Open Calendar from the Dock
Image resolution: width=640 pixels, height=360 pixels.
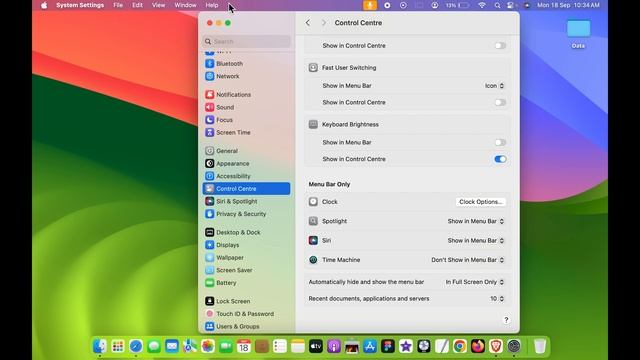pyautogui.click(x=244, y=346)
